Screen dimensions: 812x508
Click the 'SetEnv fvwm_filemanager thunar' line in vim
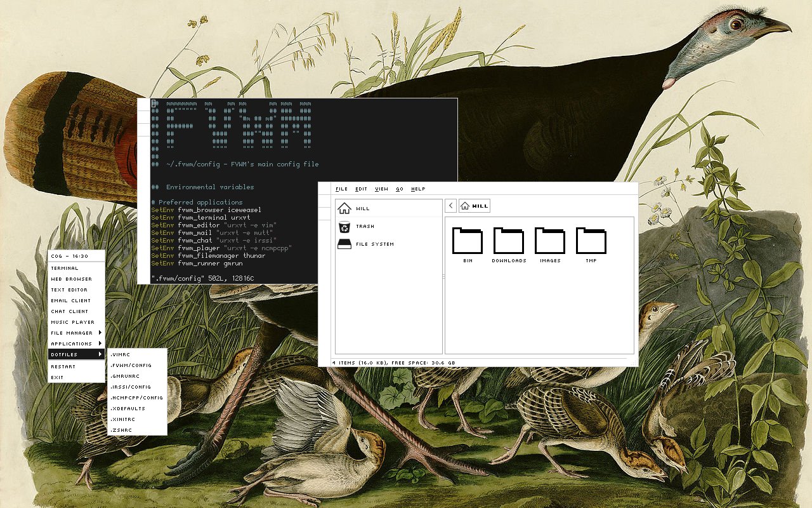tap(208, 255)
